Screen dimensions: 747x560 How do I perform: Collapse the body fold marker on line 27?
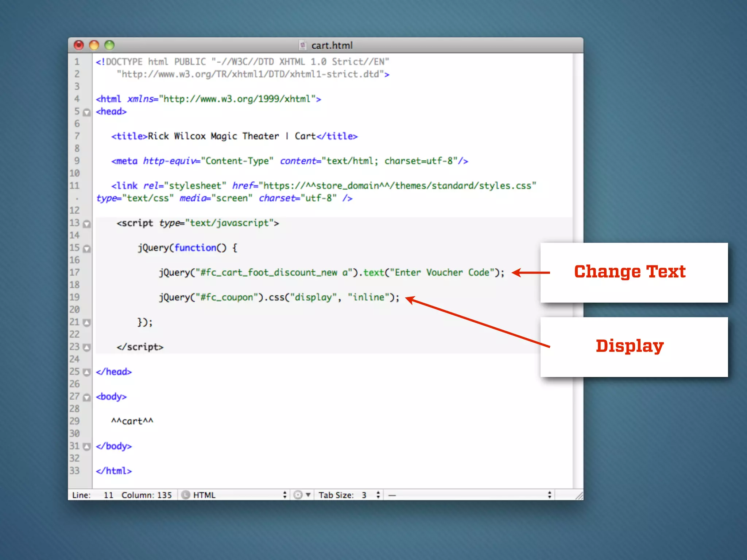86,397
